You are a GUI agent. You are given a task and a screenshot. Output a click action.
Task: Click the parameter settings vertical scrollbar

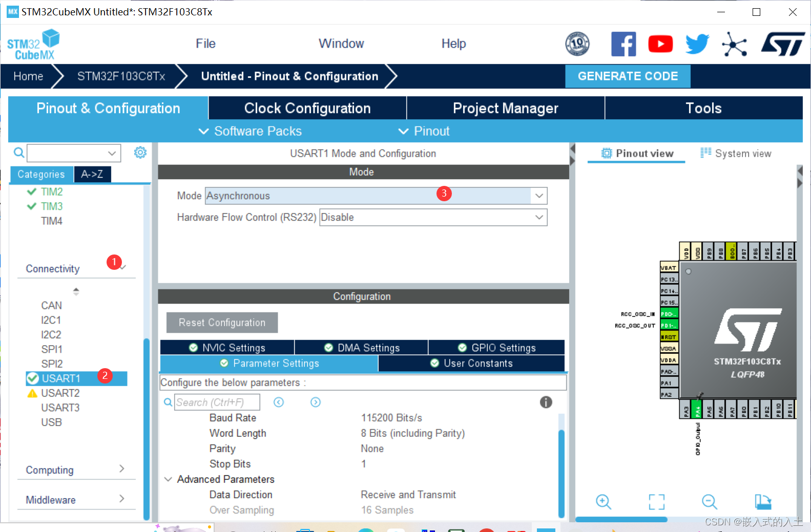point(561,473)
